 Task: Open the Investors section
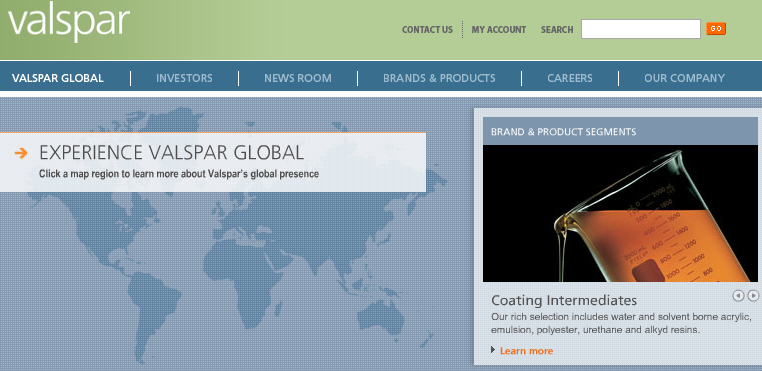(184, 78)
